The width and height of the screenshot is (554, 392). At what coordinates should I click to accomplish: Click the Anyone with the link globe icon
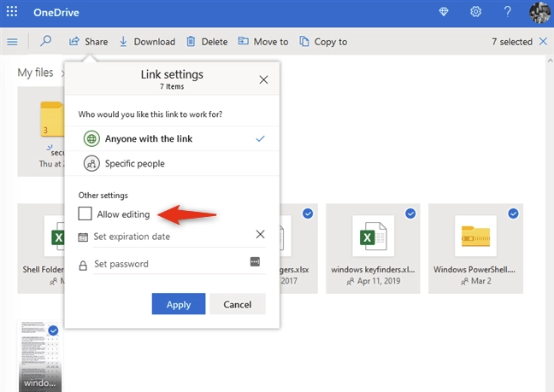tap(91, 138)
